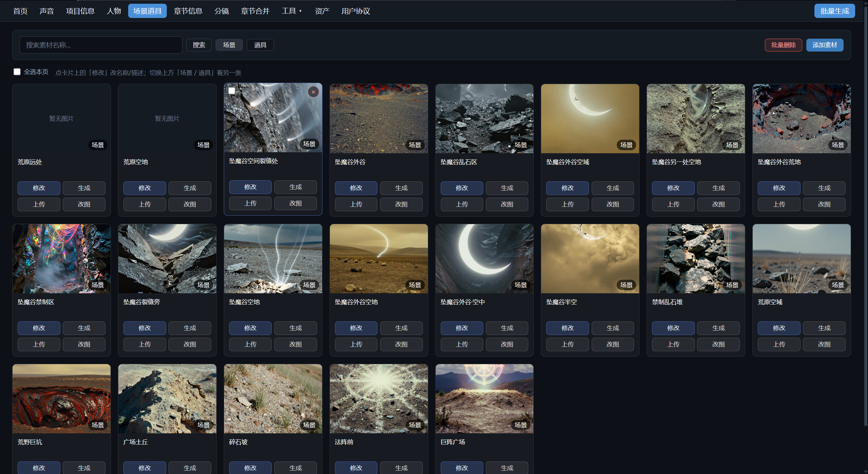Go to the 分镜 page
Viewport: 868px width, 474px height.
coord(222,11)
